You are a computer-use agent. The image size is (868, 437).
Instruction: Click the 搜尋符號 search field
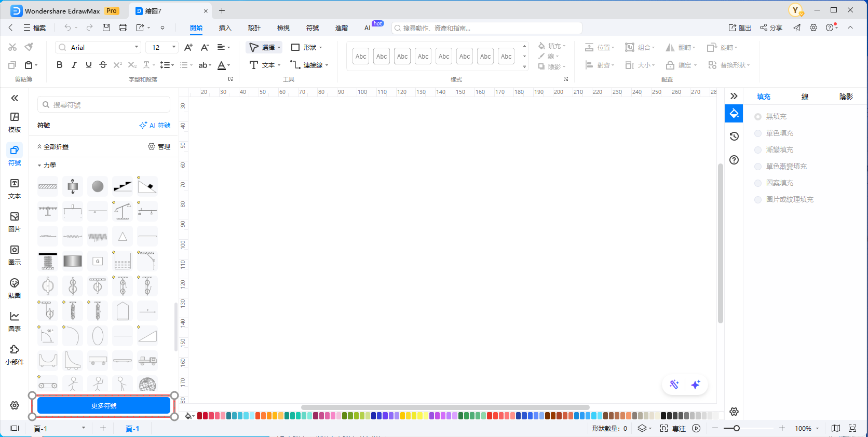click(104, 105)
